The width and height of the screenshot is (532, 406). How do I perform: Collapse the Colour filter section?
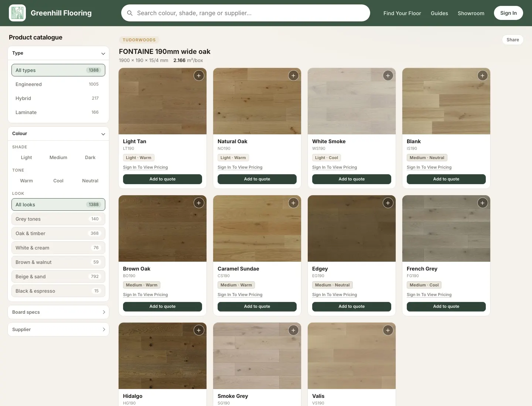58,134
